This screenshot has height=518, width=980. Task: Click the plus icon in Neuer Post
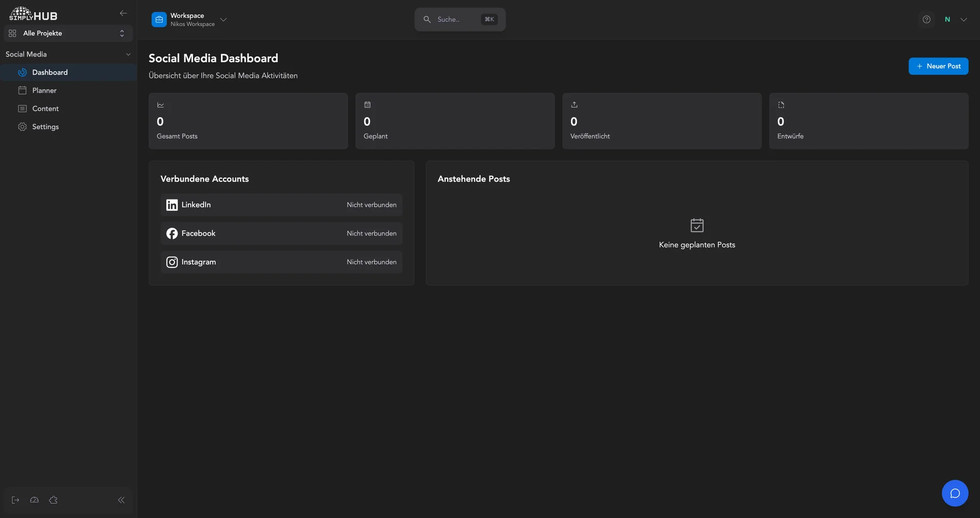(x=920, y=66)
